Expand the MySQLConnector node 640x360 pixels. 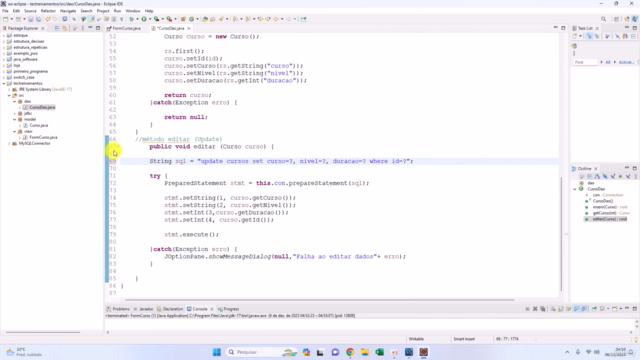tap(9, 143)
